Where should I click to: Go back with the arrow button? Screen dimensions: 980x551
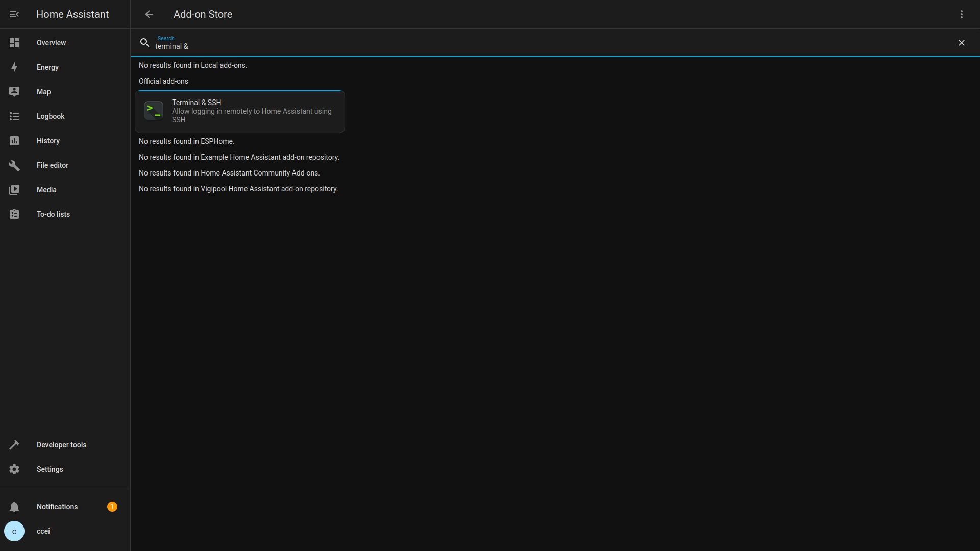pyautogui.click(x=149, y=14)
